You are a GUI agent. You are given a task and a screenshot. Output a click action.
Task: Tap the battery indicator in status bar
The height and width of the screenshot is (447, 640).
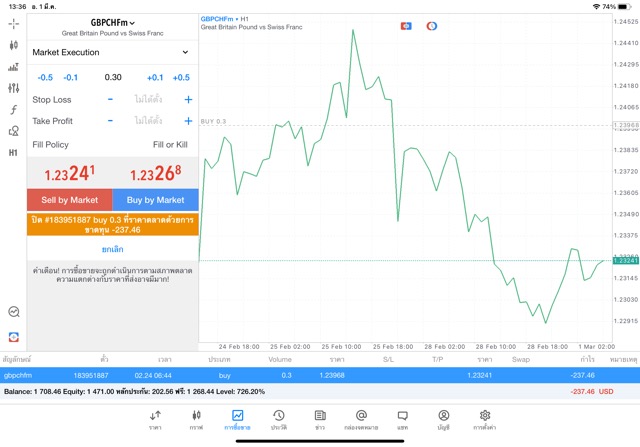pyautogui.click(x=624, y=7)
